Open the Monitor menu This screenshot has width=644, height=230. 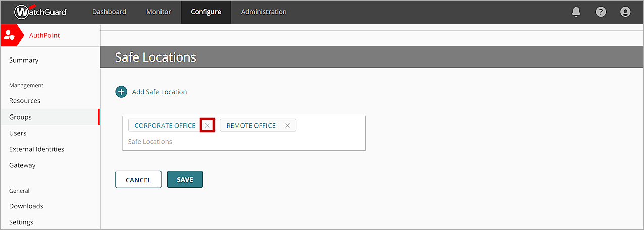click(158, 12)
